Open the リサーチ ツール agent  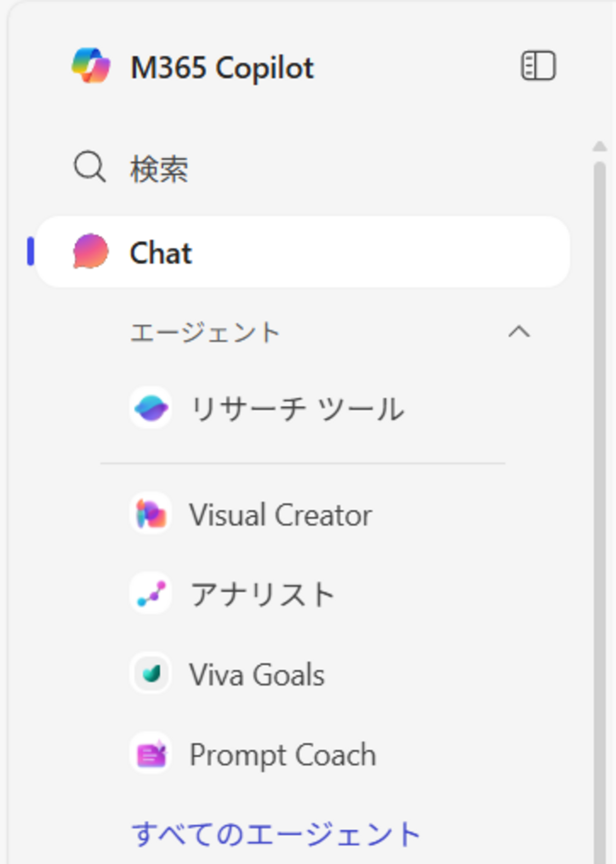click(x=297, y=409)
